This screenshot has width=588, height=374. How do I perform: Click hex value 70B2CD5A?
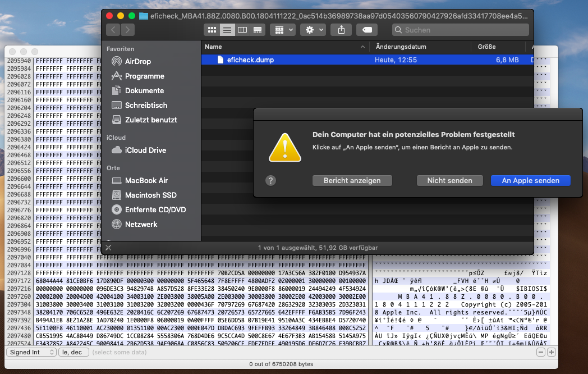click(x=231, y=273)
